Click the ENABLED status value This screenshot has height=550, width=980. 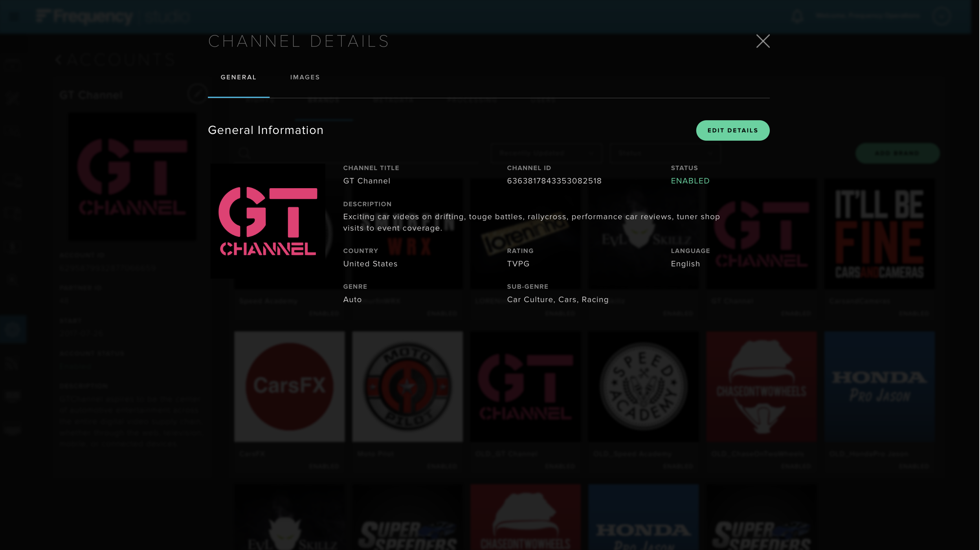[690, 181]
